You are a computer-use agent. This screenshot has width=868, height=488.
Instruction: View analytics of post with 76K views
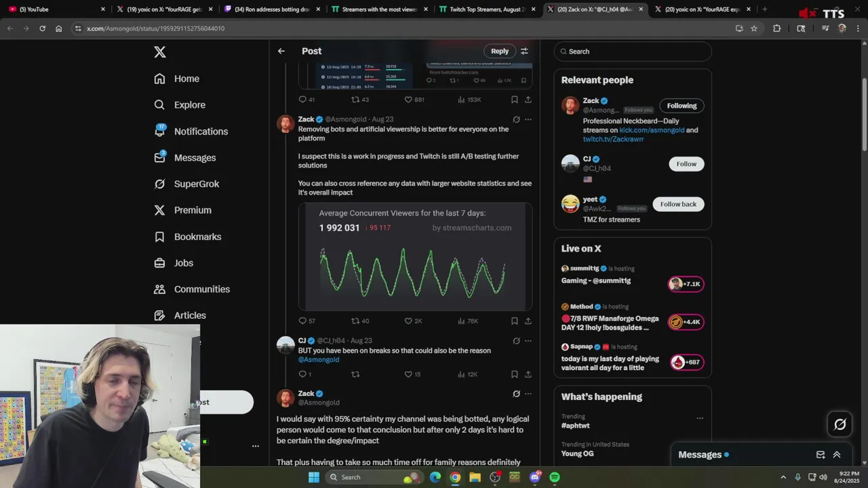pos(468,321)
